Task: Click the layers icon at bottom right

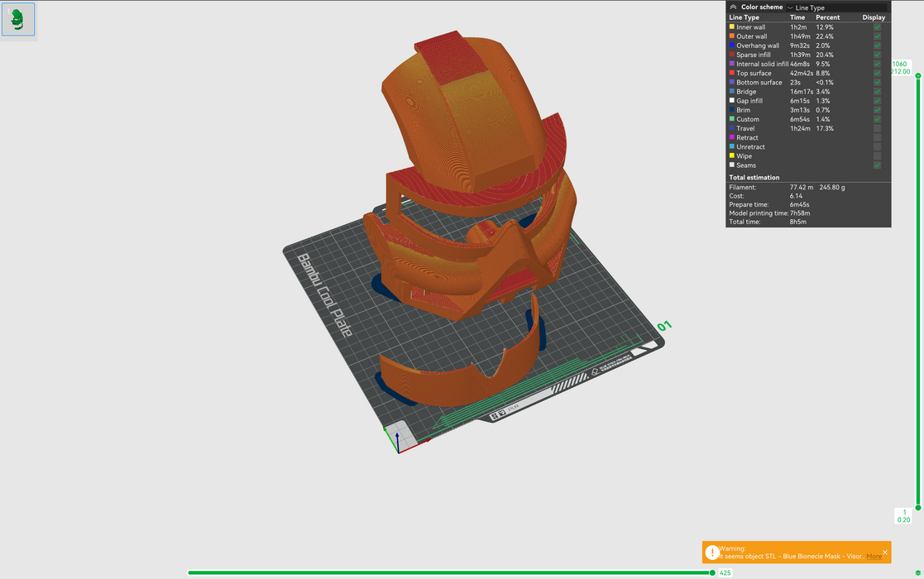Action: coord(917,573)
